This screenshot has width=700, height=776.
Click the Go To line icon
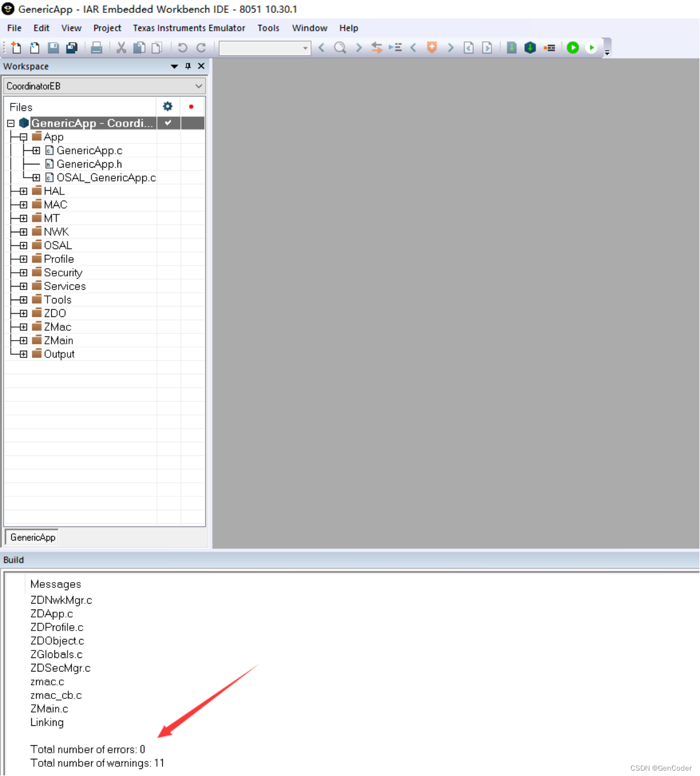(x=395, y=48)
